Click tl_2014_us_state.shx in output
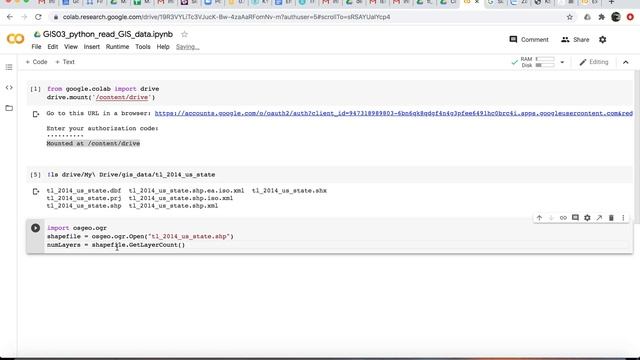This screenshot has height=360, width=640. pos(289,191)
